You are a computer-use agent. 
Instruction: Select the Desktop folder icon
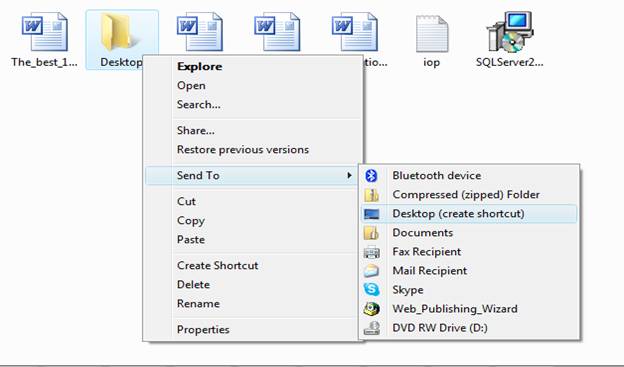coord(115,32)
